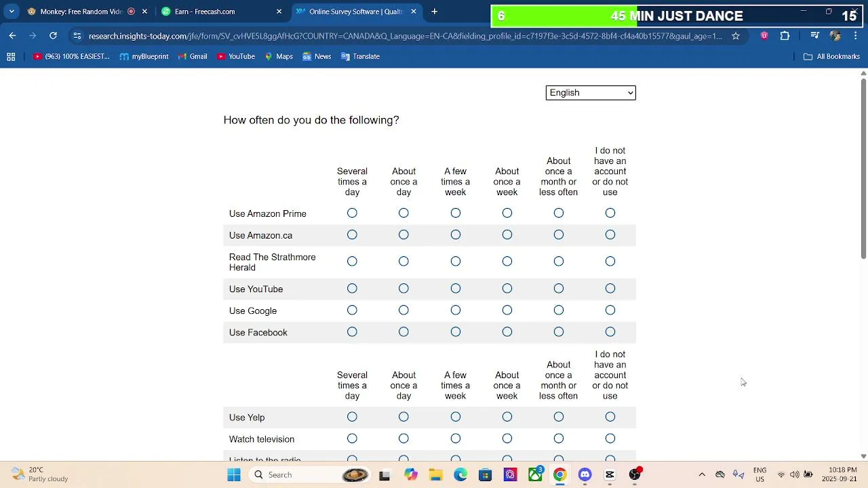868x488 pixels.
Task: Open Microsoft Edge from the taskbar
Action: tap(460, 475)
